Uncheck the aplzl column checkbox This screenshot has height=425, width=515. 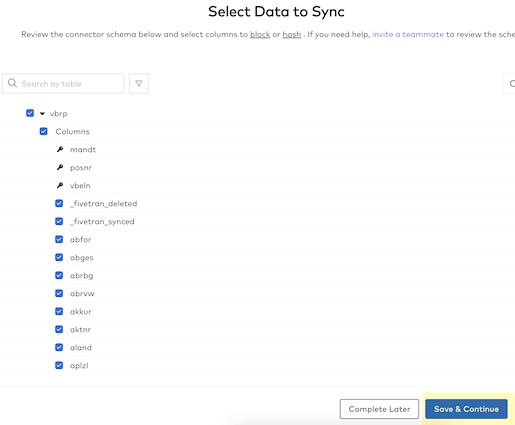point(59,365)
